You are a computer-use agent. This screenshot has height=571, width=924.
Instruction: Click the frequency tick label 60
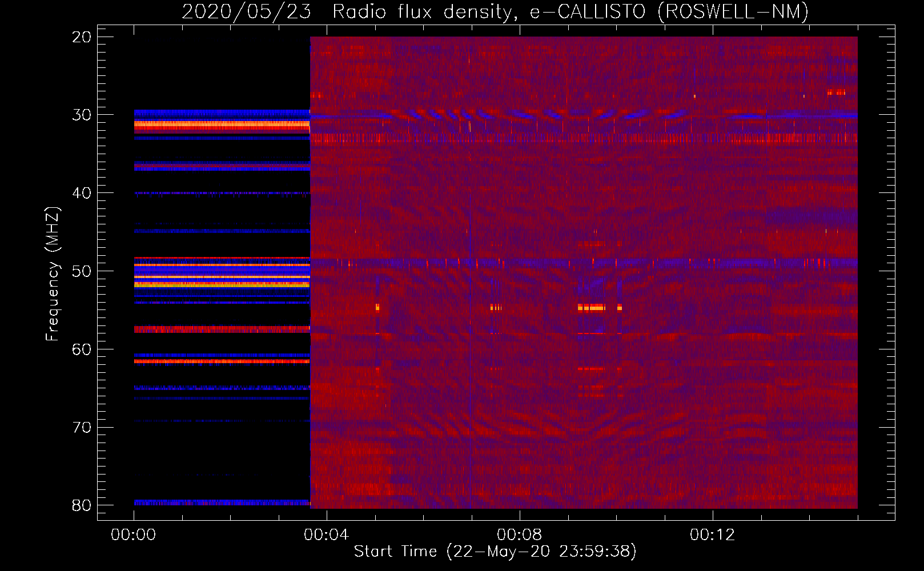click(x=82, y=349)
